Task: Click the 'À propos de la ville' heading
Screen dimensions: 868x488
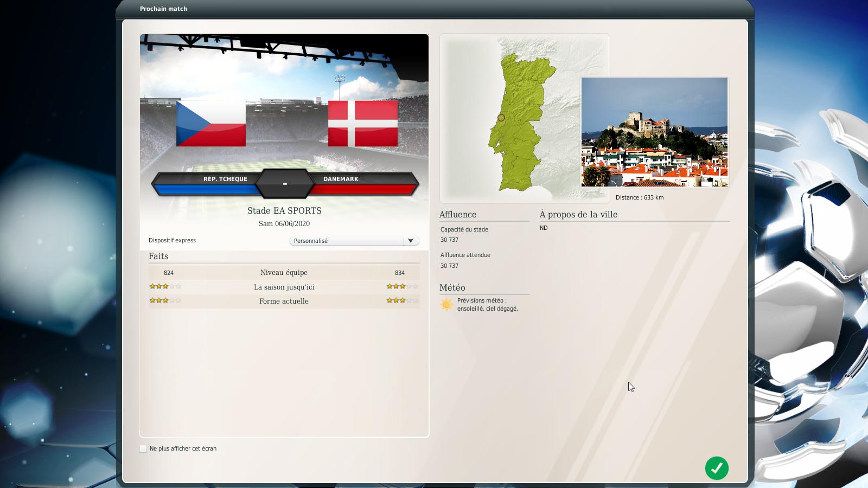Action: 578,214
